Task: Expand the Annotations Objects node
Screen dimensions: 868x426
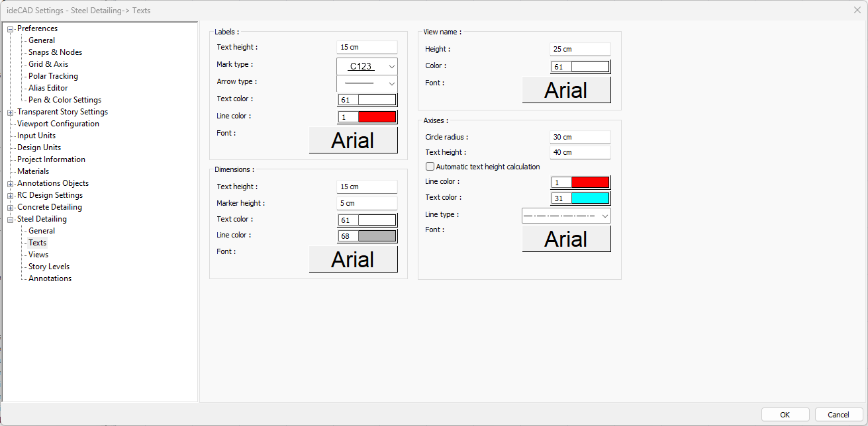Action: point(11,184)
